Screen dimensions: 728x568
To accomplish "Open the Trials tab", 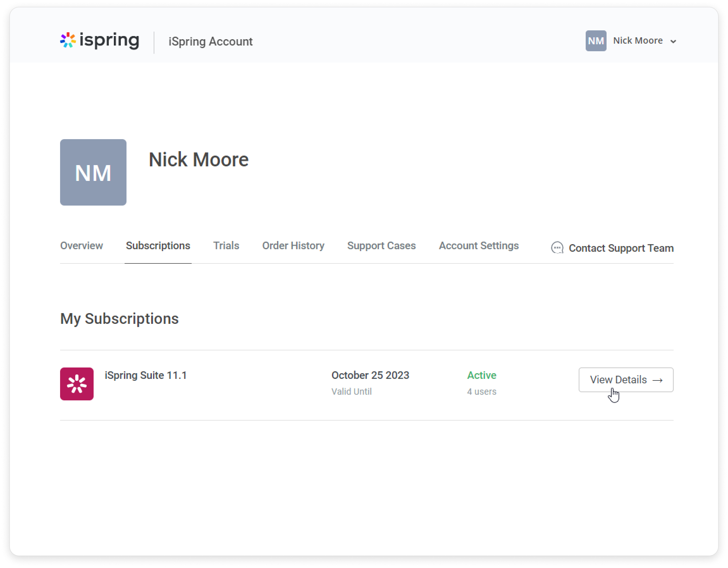I will [x=226, y=246].
